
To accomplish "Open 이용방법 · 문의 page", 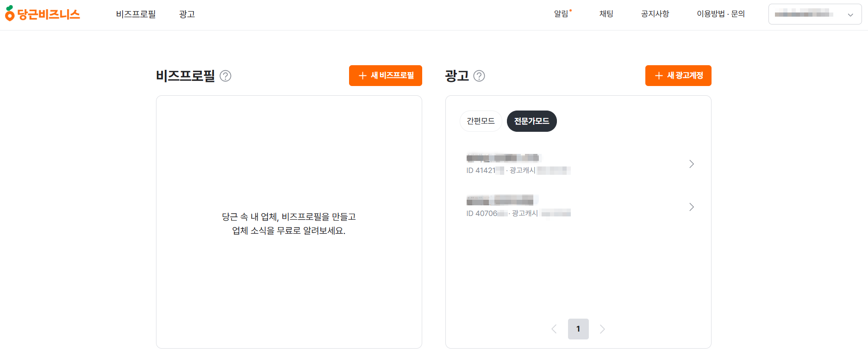I will point(721,14).
